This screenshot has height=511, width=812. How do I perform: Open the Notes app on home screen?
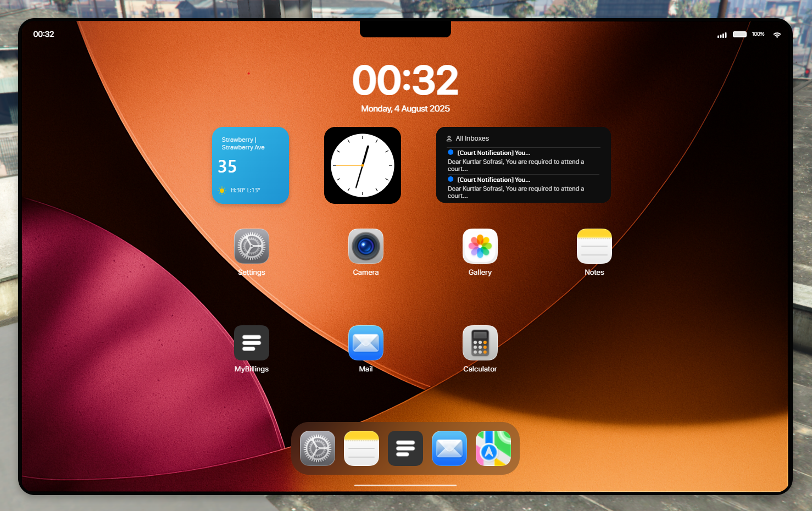[594, 246]
